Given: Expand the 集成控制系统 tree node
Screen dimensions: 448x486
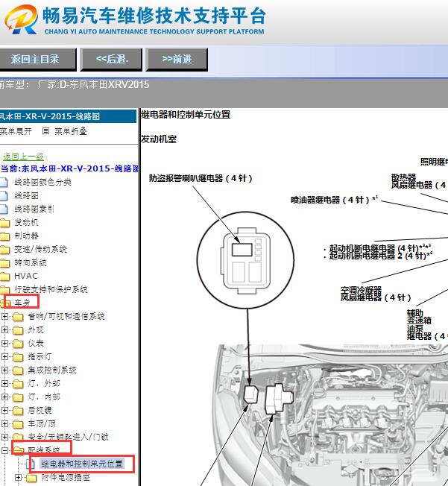Looking at the screenshot, I should 4,370.
